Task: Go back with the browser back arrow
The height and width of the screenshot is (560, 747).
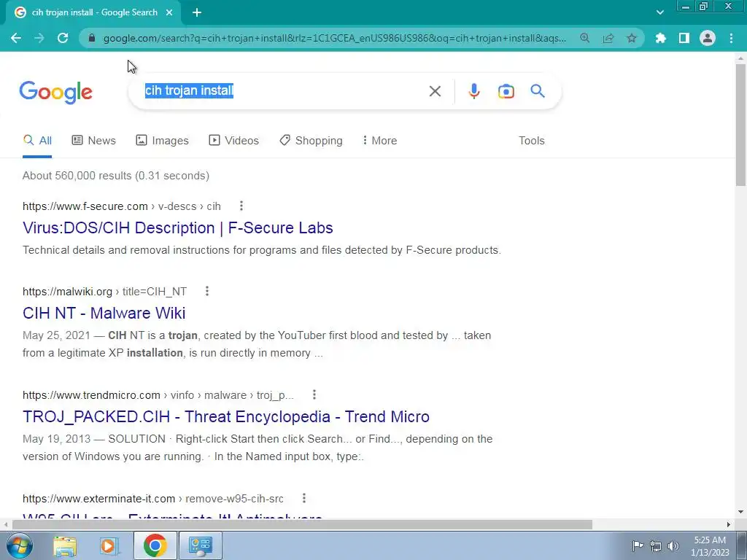Action: [x=16, y=38]
